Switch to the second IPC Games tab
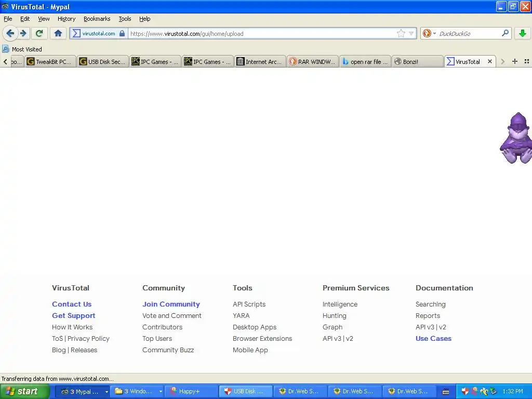The height and width of the screenshot is (399, 532). click(208, 61)
